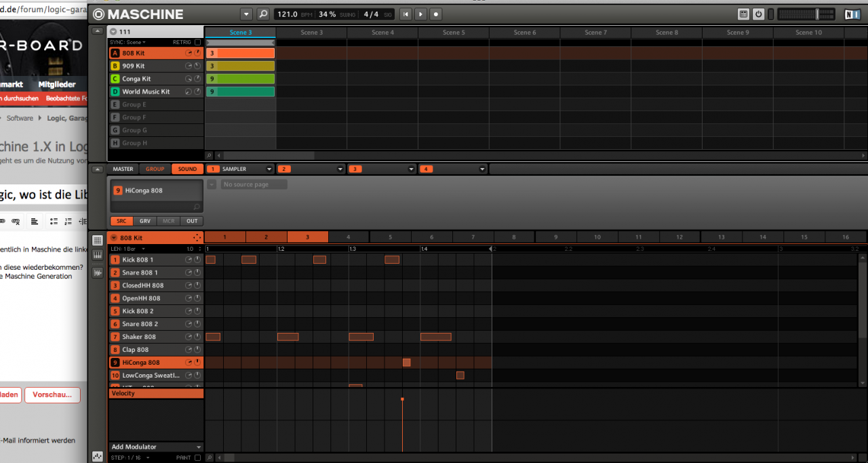Open the source page dropdown arrow
The height and width of the screenshot is (463, 868).
212,184
